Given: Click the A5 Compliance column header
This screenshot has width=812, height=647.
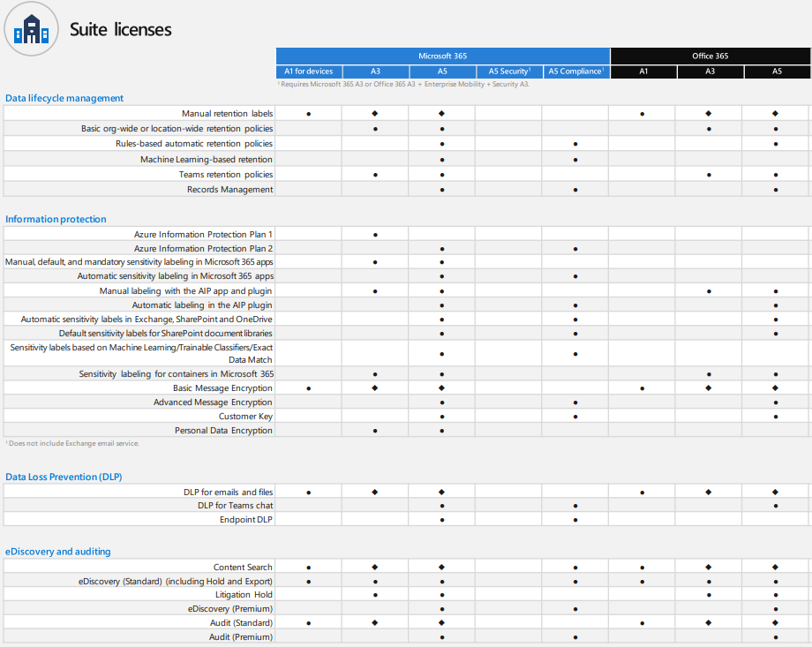Looking at the screenshot, I should [x=576, y=71].
